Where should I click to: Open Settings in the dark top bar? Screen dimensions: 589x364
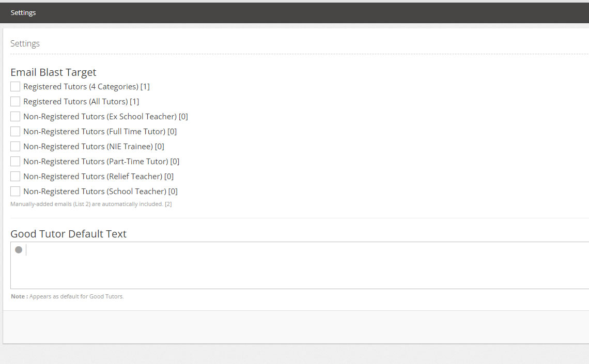[x=23, y=13]
